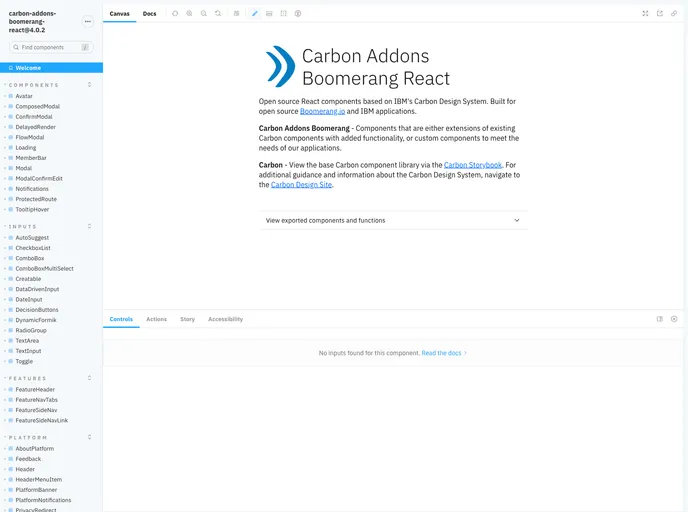This screenshot has height=512, width=688.
Task: Change addons panel orientation icon
Action: tap(659, 319)
